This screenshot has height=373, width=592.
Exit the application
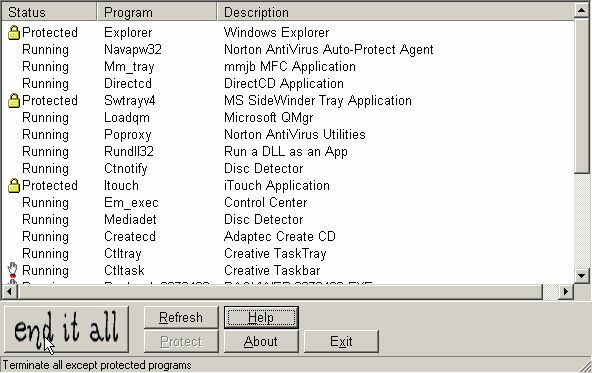pos(341,341)
